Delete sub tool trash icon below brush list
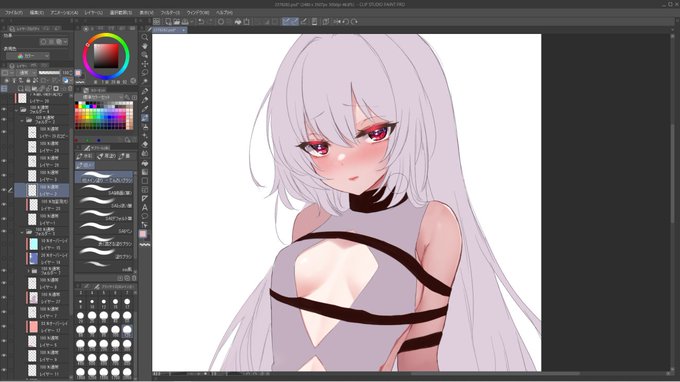Screen dimensions: 680x382 pos(134,278)
